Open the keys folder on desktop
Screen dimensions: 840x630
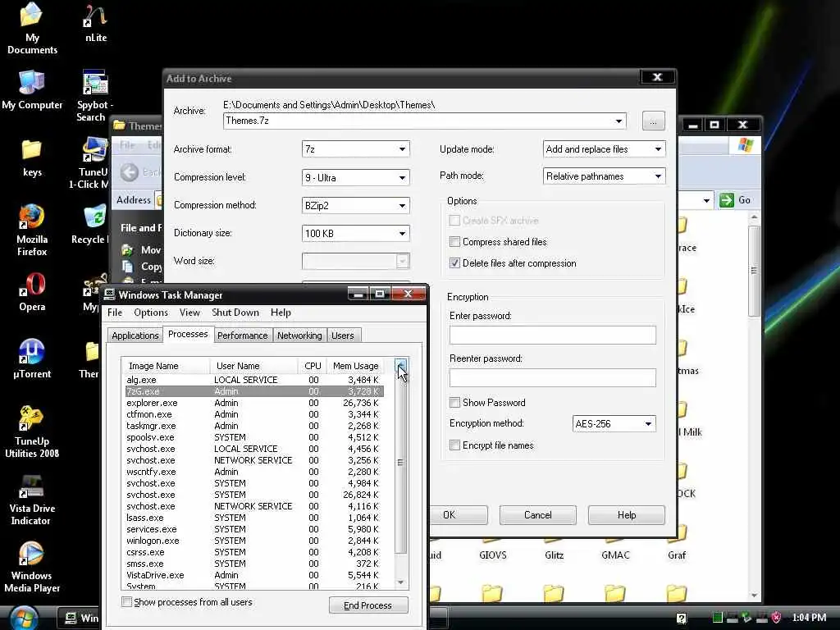32,158
